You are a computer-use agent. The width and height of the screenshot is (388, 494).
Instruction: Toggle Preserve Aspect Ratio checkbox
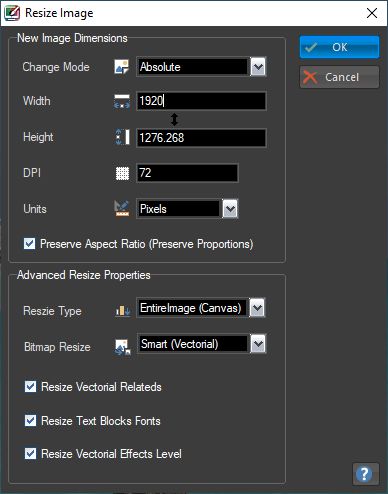29,244
